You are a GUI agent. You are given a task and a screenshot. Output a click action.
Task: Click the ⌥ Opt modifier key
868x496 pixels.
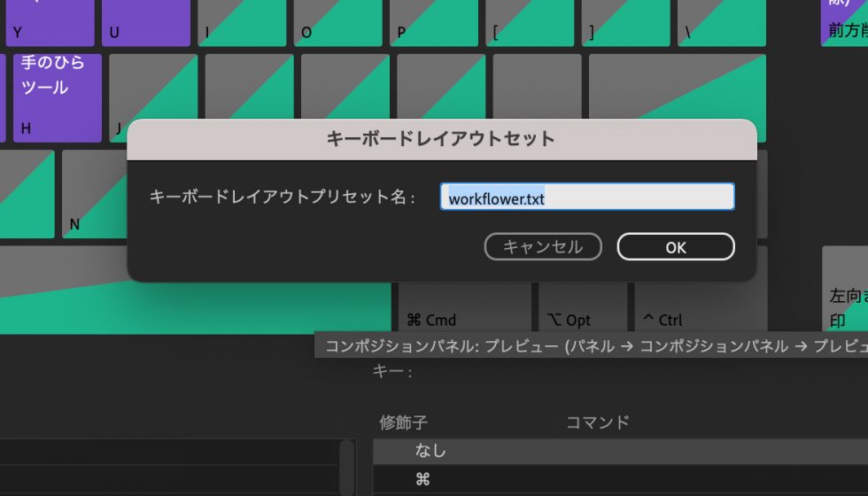coord(583,308)
